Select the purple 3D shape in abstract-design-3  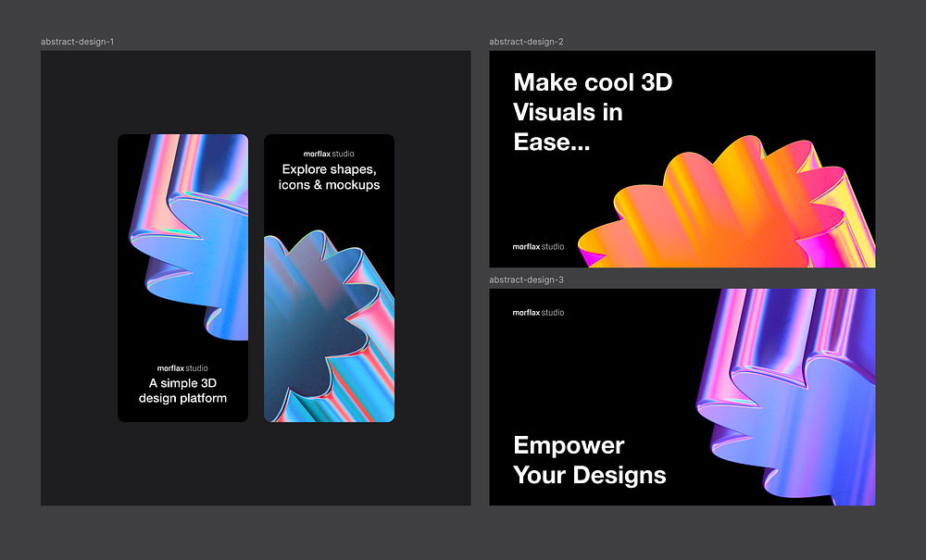pos(786,396)
